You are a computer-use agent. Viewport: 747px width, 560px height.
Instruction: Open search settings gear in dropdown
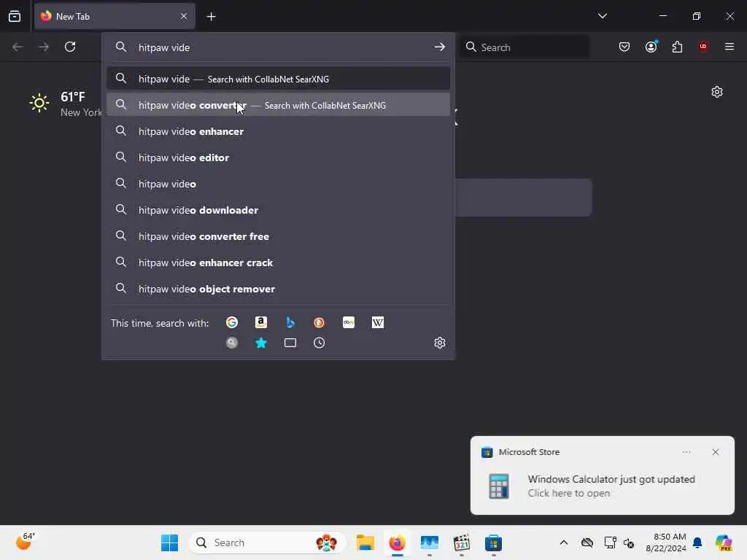tap(440, 343)
